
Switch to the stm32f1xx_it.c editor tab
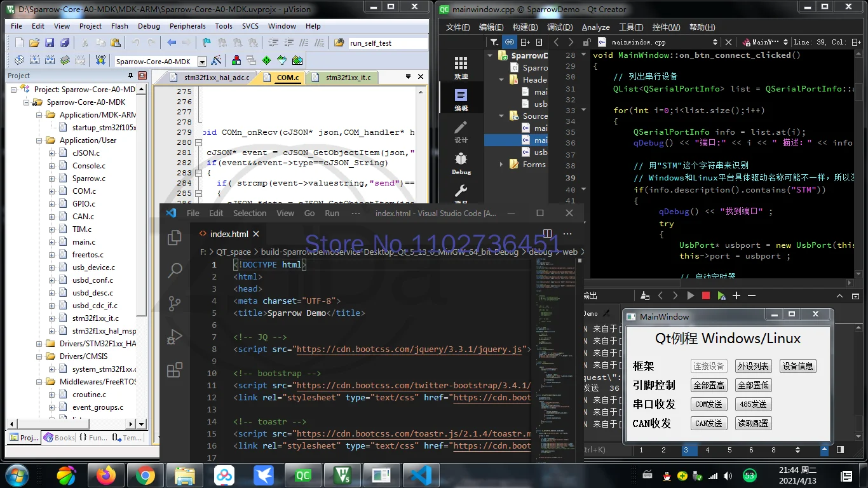348,78
